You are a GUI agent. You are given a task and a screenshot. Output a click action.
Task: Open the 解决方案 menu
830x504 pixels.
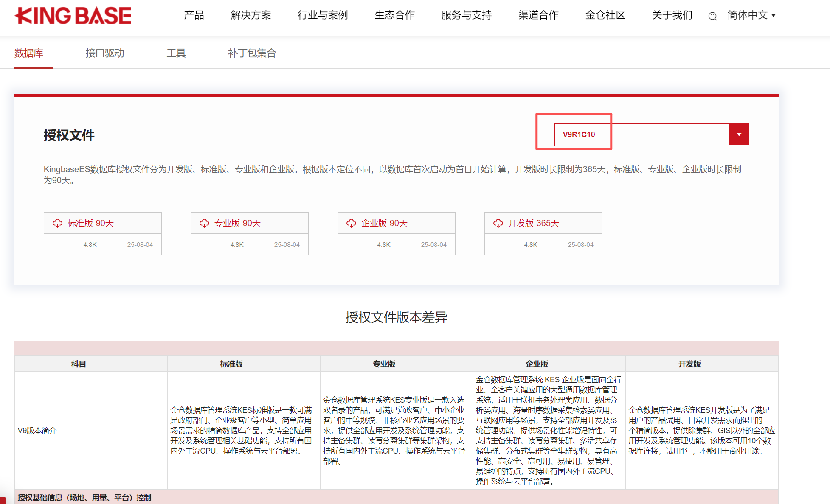click(251, 15)
